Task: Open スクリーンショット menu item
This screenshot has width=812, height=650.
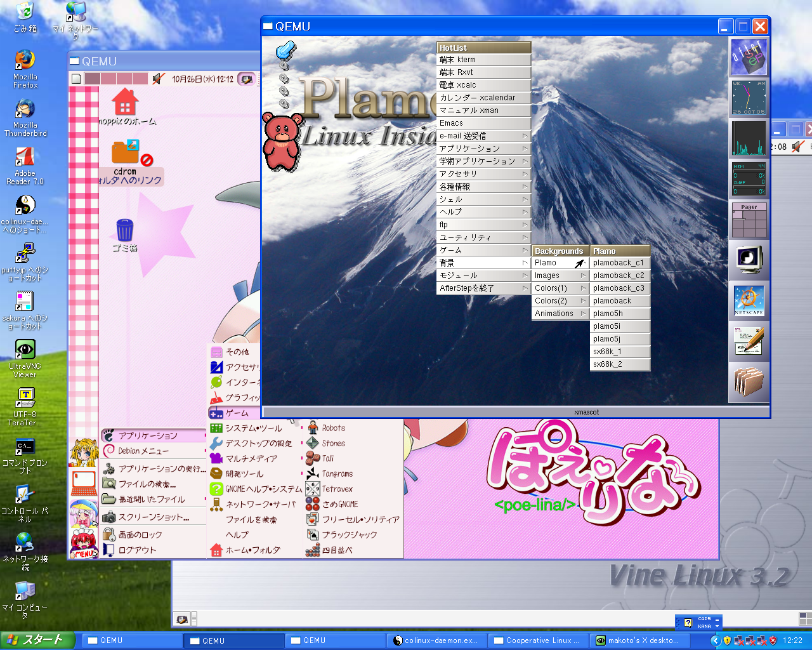Action: pos(153,517)
